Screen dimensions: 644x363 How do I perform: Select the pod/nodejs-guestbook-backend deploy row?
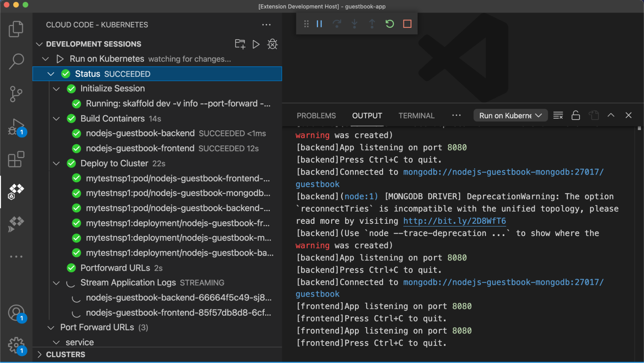[x=157, y=208]
